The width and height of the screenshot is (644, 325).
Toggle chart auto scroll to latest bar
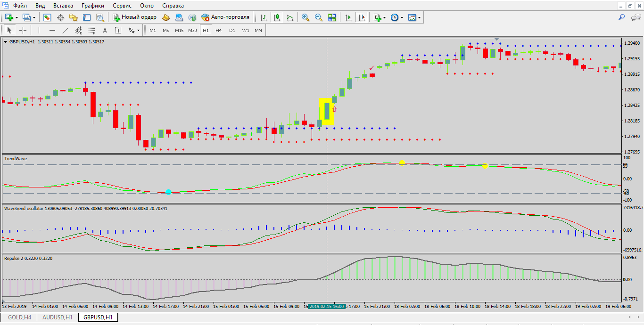point(348,17)
